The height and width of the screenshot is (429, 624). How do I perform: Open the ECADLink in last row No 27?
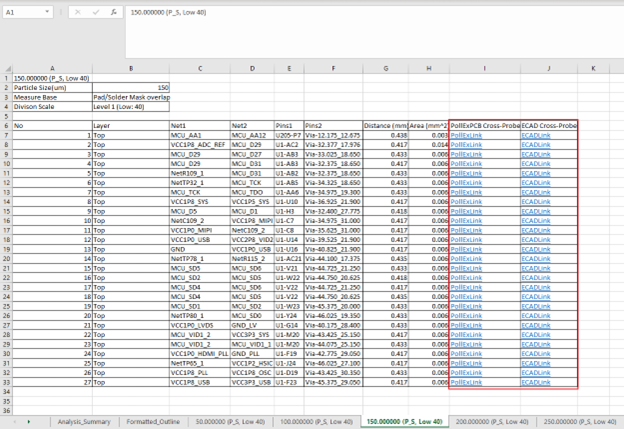tap(536, 383)
